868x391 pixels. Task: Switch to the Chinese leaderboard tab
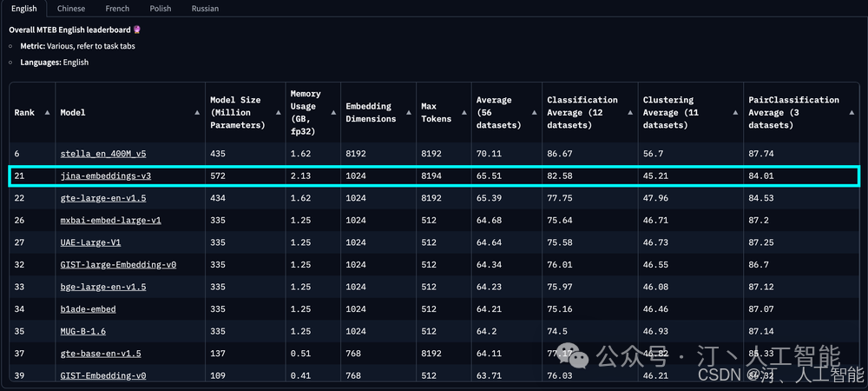click(71, 9)
